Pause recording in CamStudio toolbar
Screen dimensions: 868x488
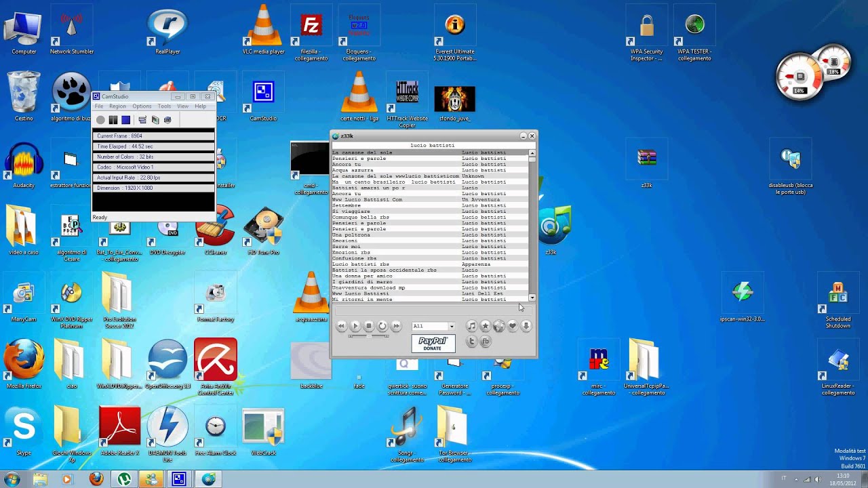coord(113,120)
